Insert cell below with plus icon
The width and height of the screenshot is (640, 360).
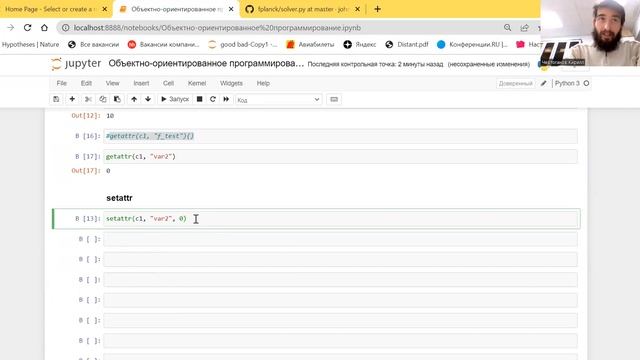pyautogui.click(x=72, y=99)
